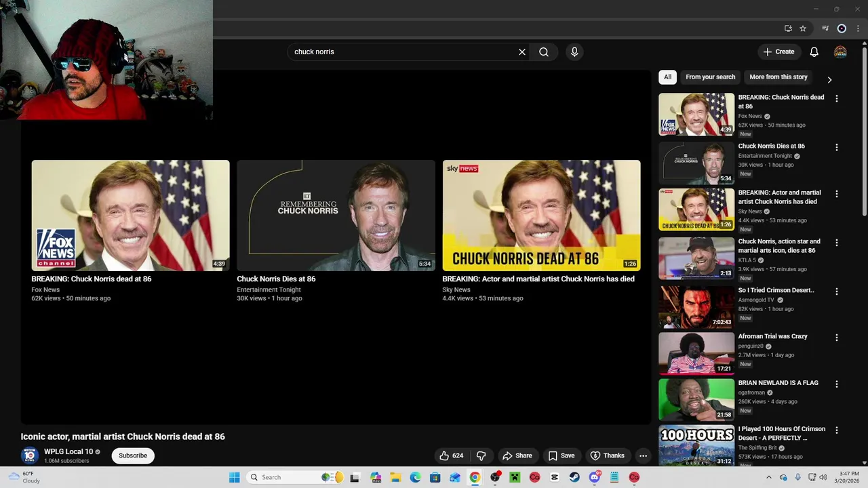The height and width of the screenshot is (488, 868).
Task: Open options for So I Tried Crimson Desert
Action: click(837, 291)
